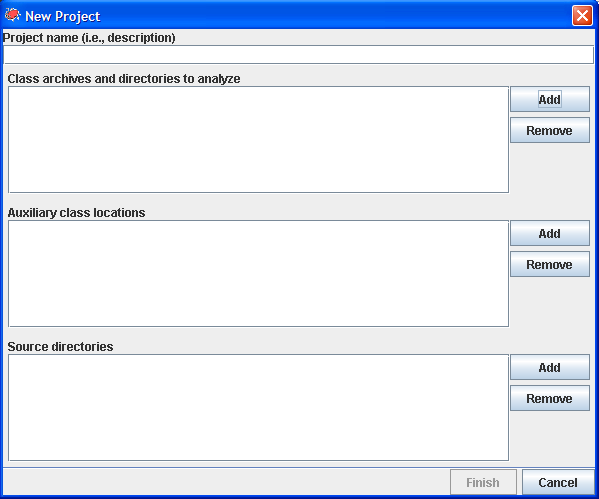Add an auxiliary class location
The height and width of the screenshot is (499, 599).
pyautogui.click(x=550, y=233)
